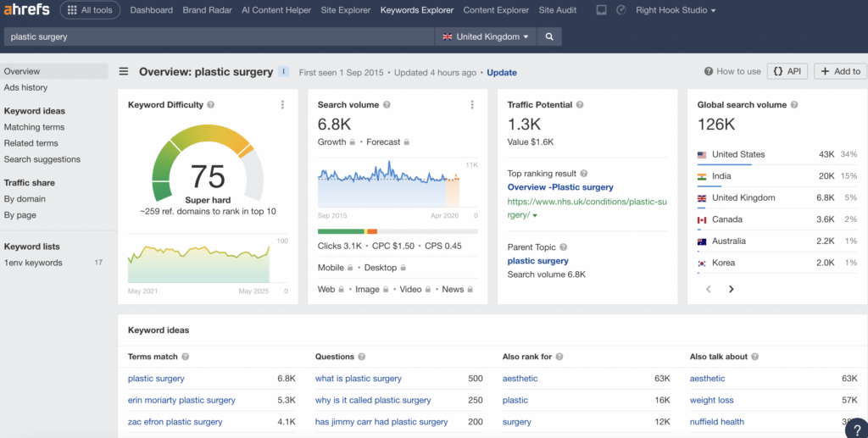Open the All tools grid menu
The width and height of the screenshot is (868, 438).
pos(90,10)
